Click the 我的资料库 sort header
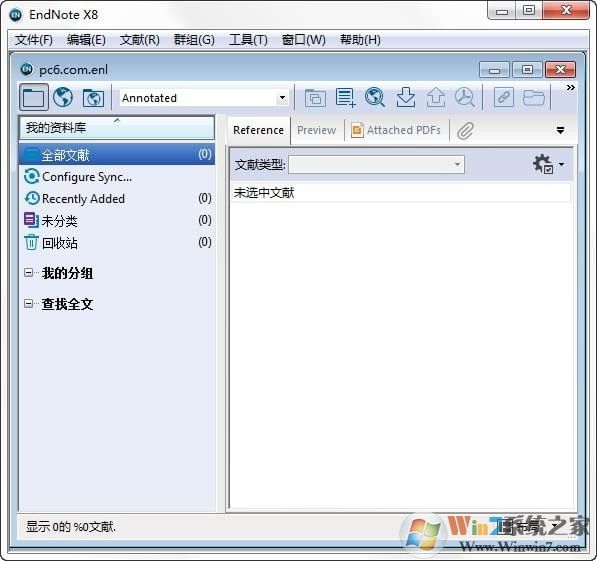Screen dimensions: 597x561 (117, 128)
